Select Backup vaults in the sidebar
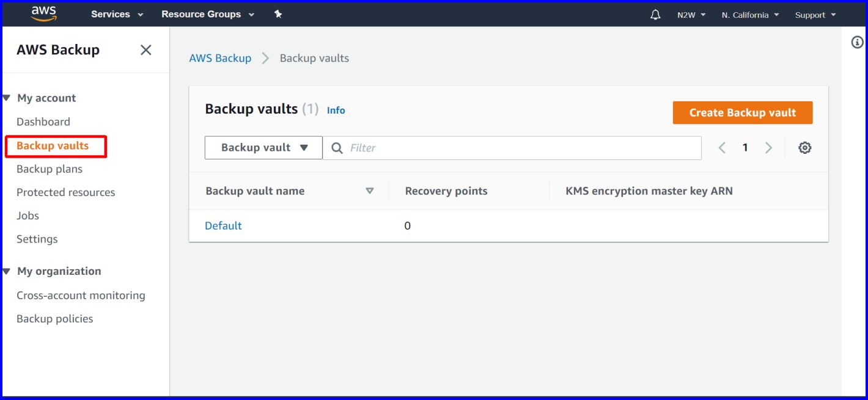The width and height of the screenshot is (868, 400). (x=53, y=145)
